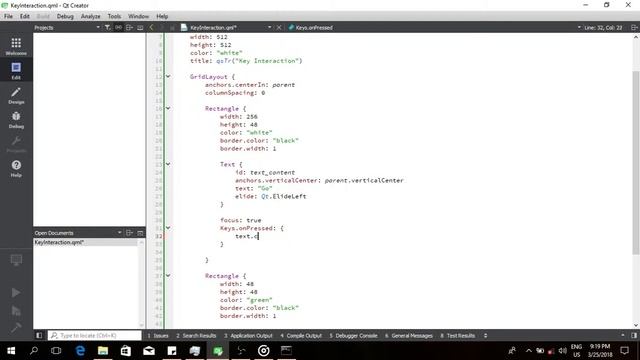Viewport: 640px width, 360px height.
Task: Click the editor vertical scrollbar
Action: coord(636,162)
